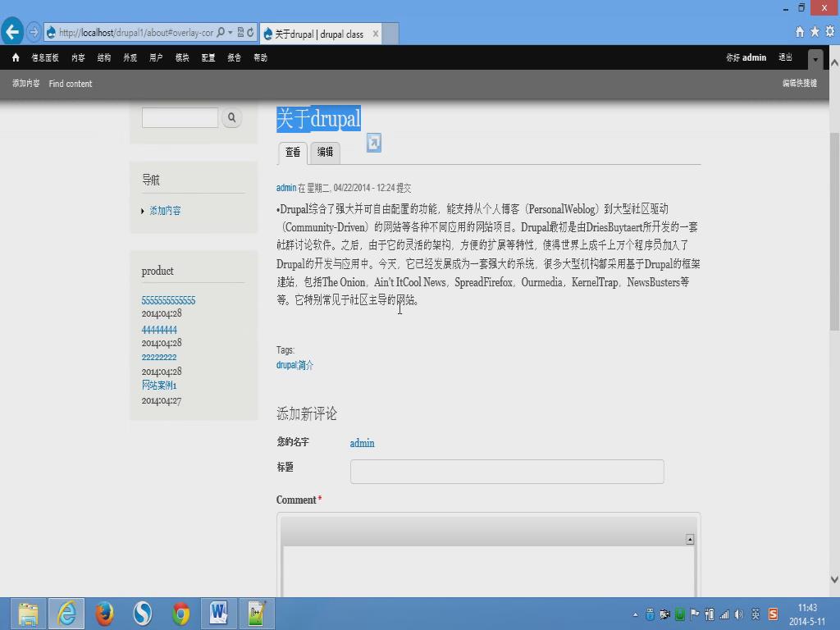Click the network signal tray icon
Screen dimensions: 840x630
(724, 614)
